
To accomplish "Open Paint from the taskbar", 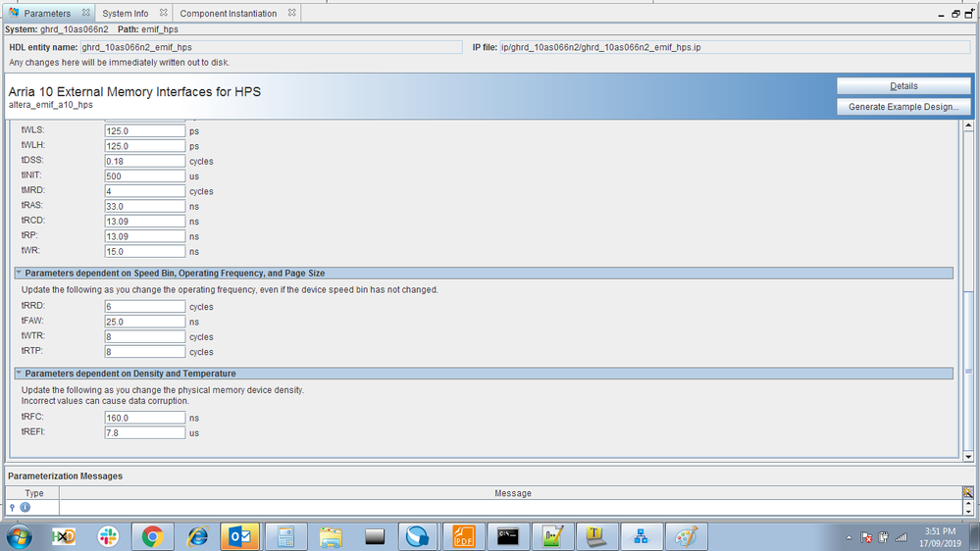I will click(x=687, y=536).
